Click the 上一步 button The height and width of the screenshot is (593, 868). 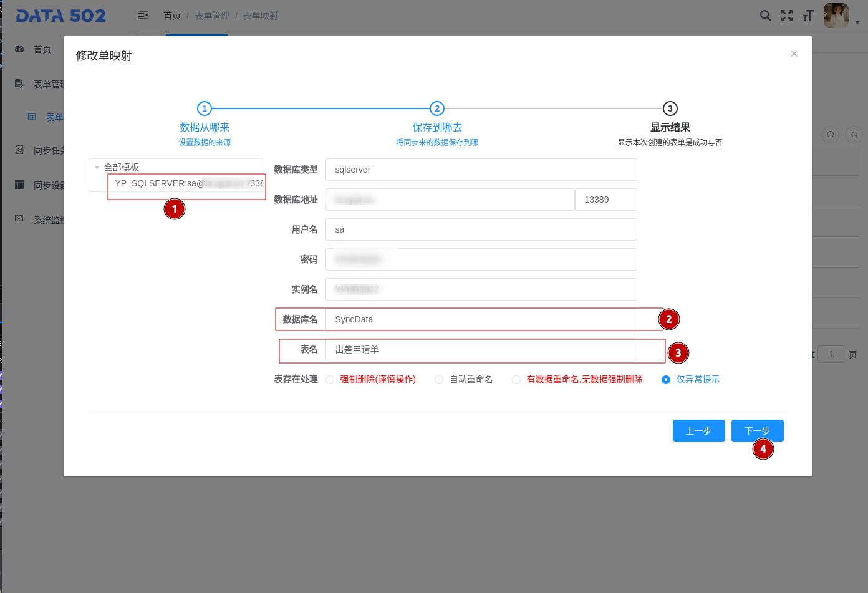pyautogui.click(x=698, y=431)
